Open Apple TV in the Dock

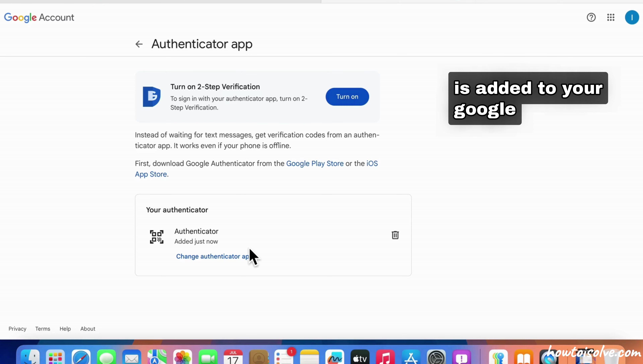pyautogui.click(x=360, y=357)
